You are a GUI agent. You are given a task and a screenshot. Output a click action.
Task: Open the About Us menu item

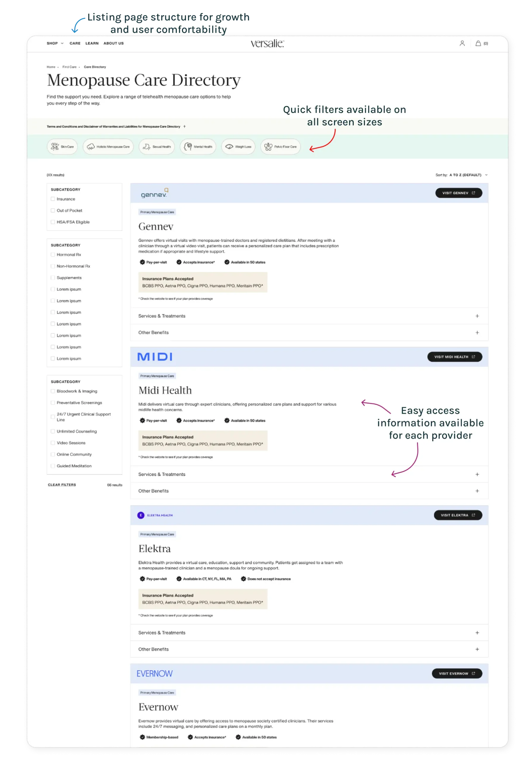pos(113,43)
